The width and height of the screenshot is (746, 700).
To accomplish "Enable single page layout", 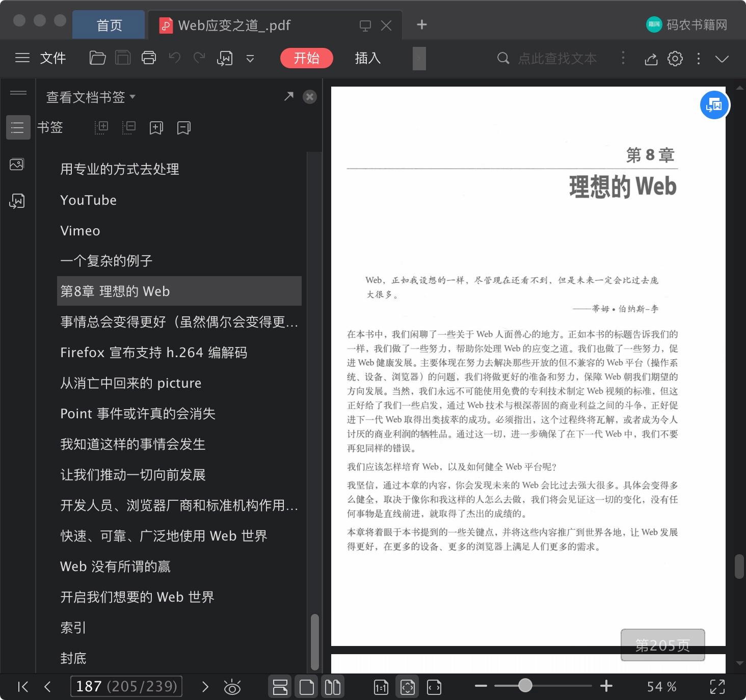I will point(306,687).
